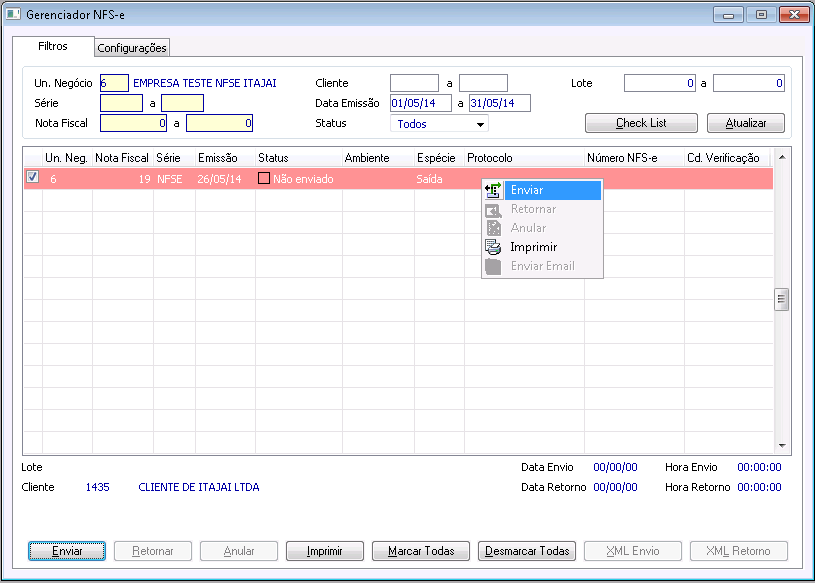Focus the second Série input field
This screenshot has height=583, width=815.
(x=182, y=103)
